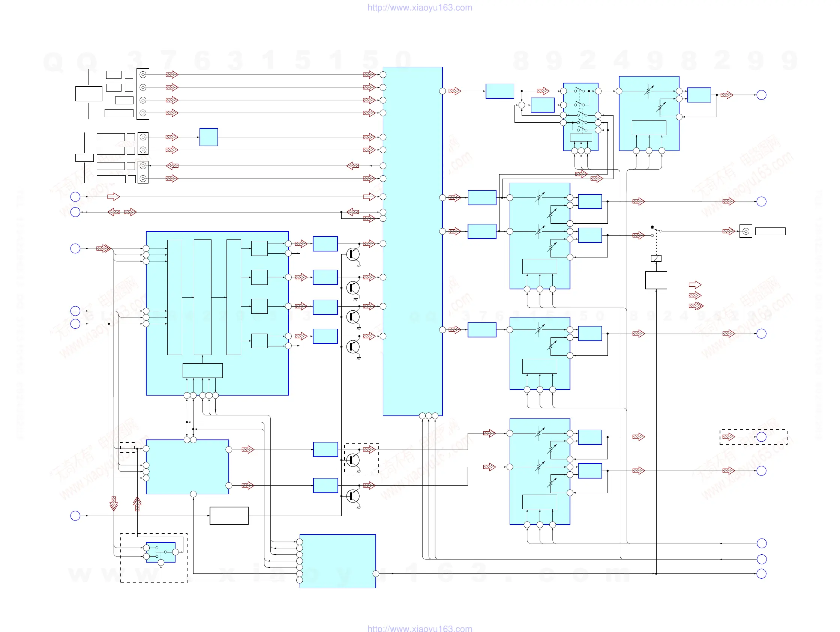Click the RCA jack symbol beside the relay switch output
The image size is (840, 632).
click(x=746, y=231)
